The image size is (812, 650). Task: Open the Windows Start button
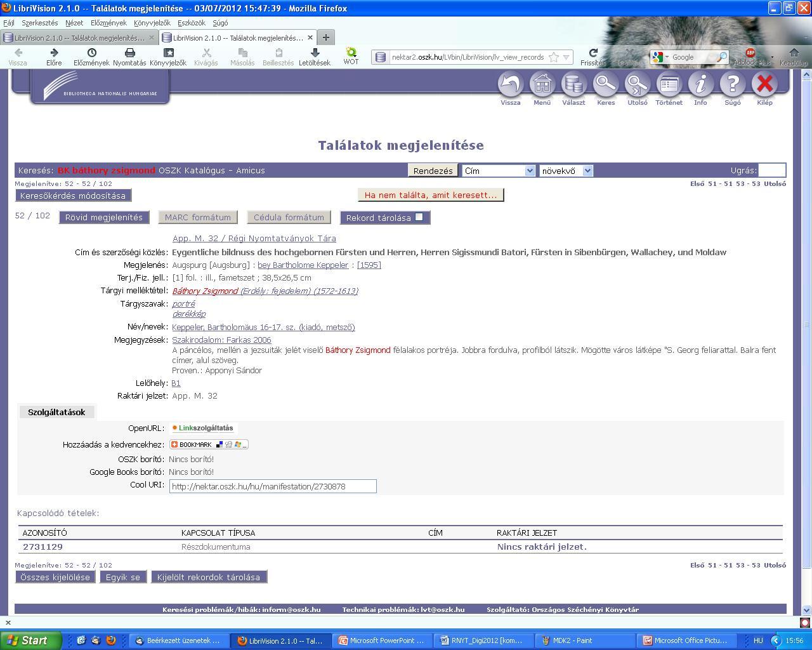point(30,640)
